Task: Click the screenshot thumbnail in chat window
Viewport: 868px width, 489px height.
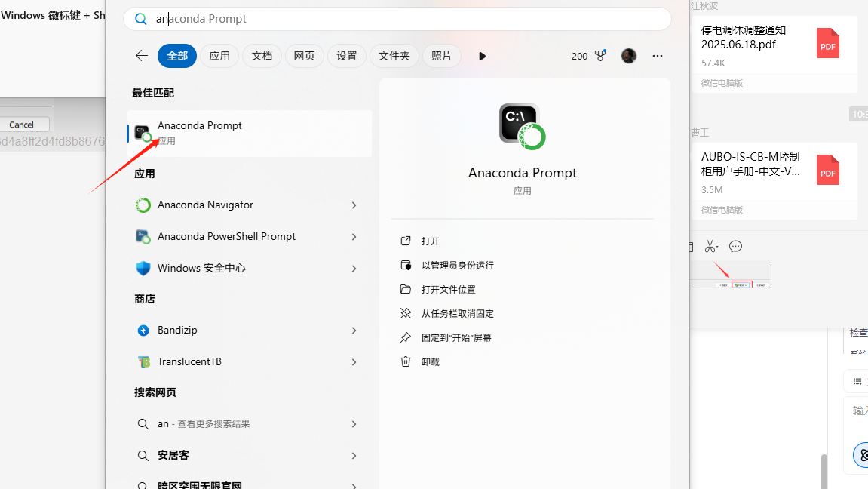Action: 730,274
